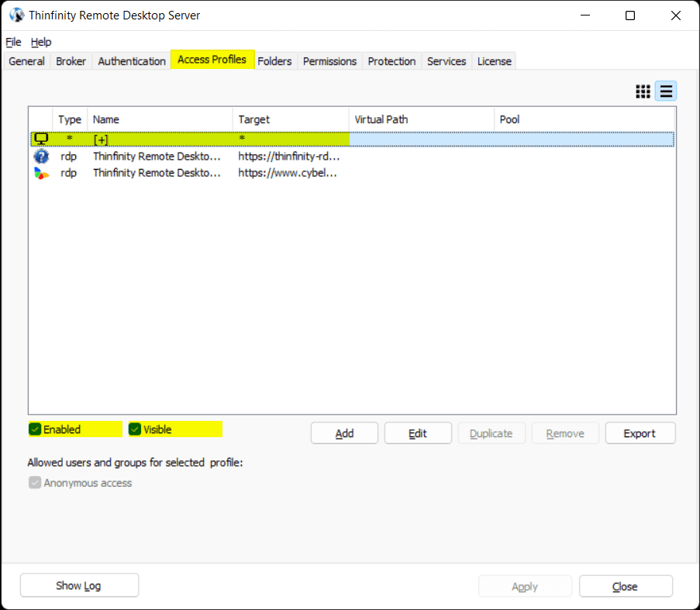This screenshot has height=610, width=700.
Task: Click the Anonymous access checkbox
Action: (35, 482)
